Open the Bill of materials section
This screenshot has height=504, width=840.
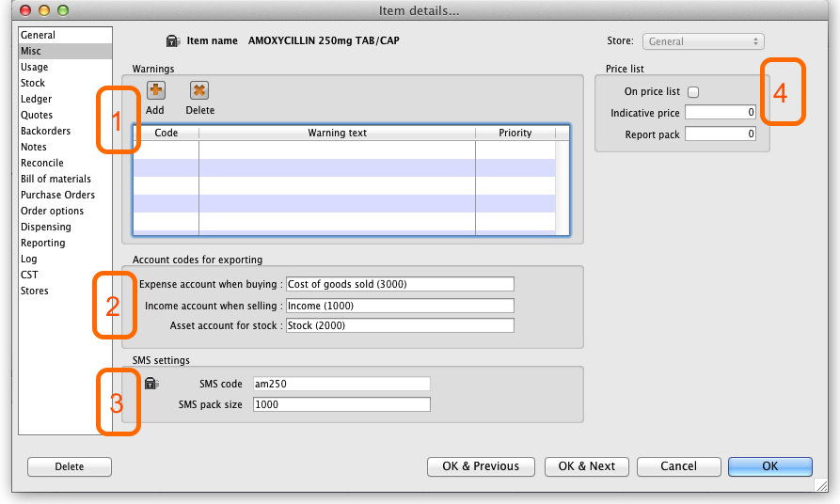coord(56,179)
